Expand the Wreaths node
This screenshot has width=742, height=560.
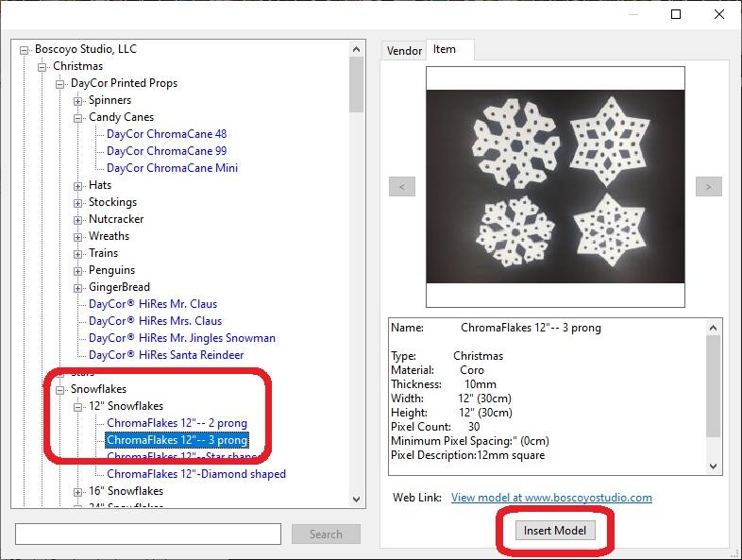(77, 237)
